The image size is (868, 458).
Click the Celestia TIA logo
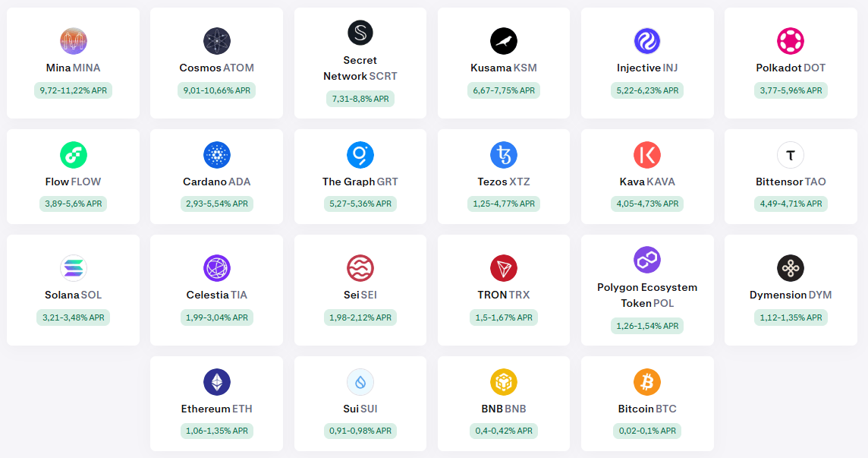[216, 268]
